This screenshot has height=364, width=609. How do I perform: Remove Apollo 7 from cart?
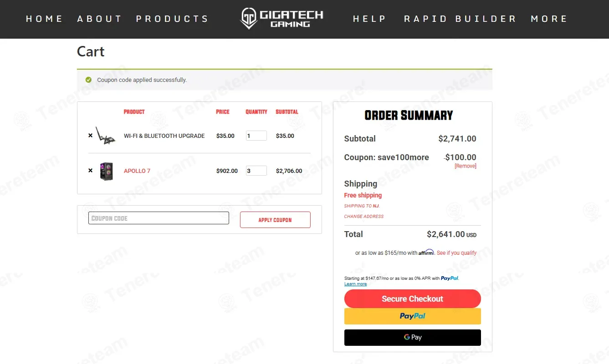coord(90,171)
